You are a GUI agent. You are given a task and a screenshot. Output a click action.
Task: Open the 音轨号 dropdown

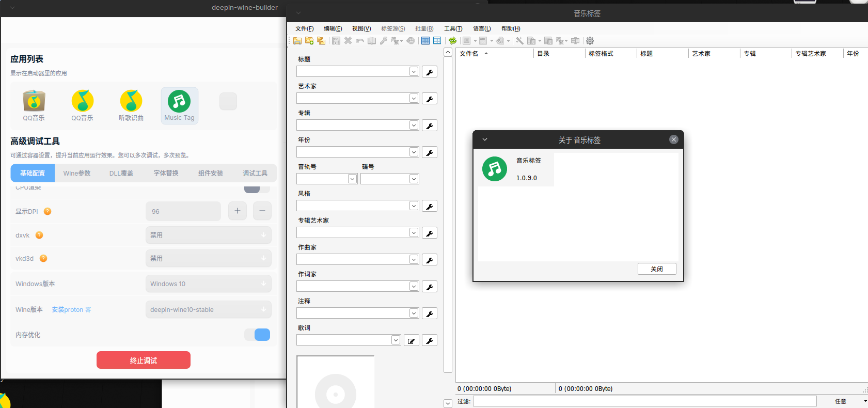tap(352, 179)
